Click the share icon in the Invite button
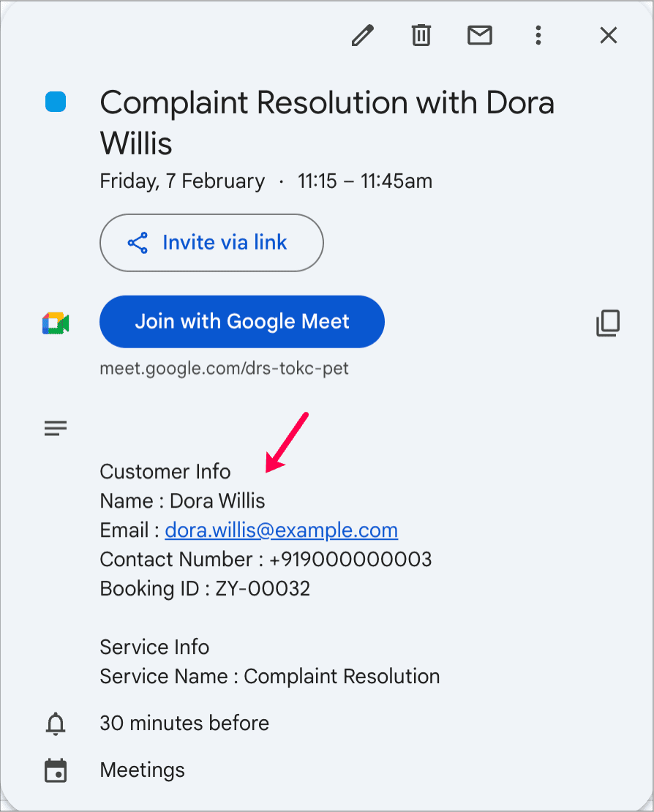This screenshot has height=812, width=654. pos(138,242)
